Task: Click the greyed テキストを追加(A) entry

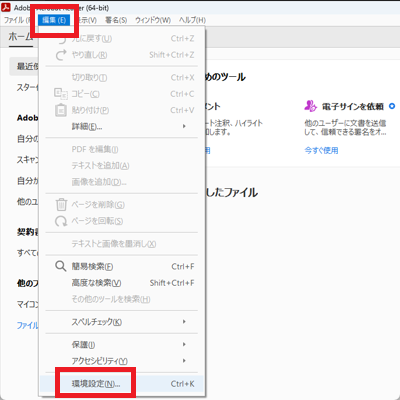Action: (122, 166)
